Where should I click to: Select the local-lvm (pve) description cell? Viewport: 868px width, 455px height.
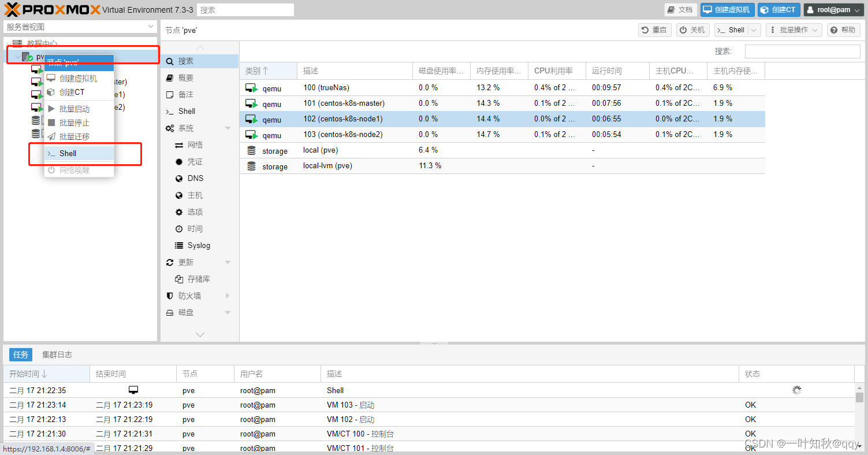click(x=355, y=165)
